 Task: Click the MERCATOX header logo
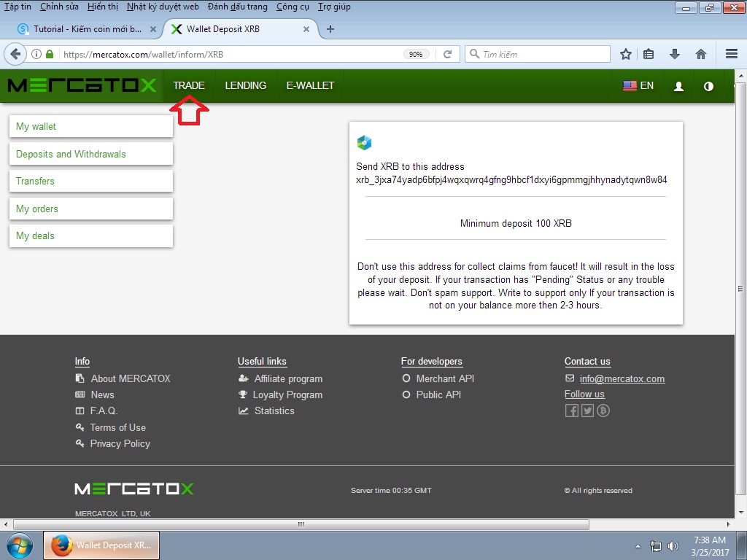coord(82,86)
